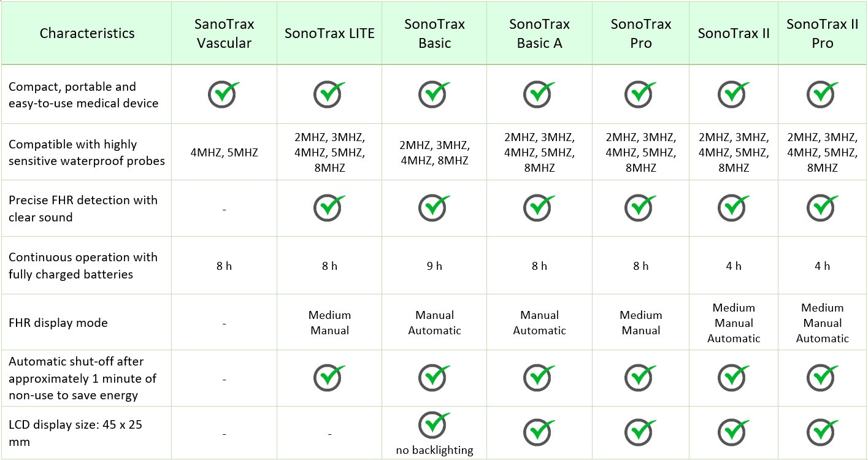Select the SonoTrax II Pro column header
Viewport: 868px width, 460px height.
click(822, 34)
